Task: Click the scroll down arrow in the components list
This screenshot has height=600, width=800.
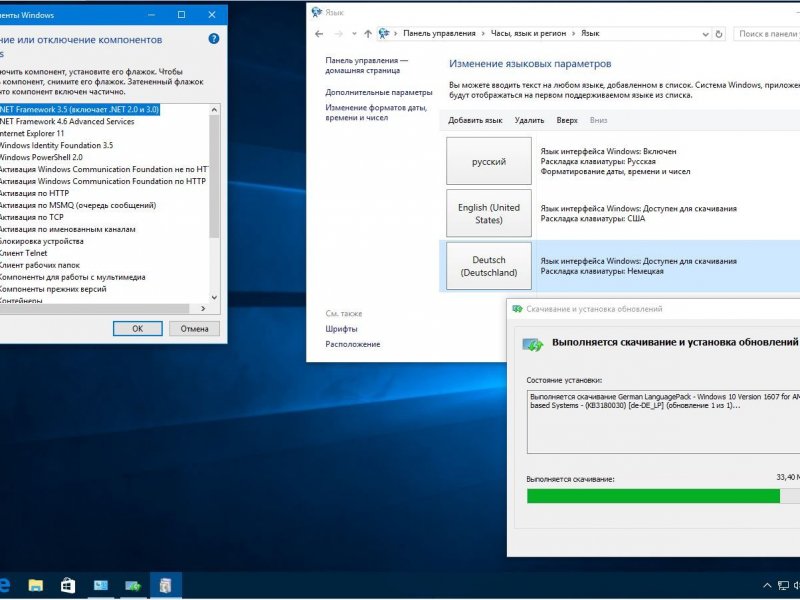Action: point(214,297)
